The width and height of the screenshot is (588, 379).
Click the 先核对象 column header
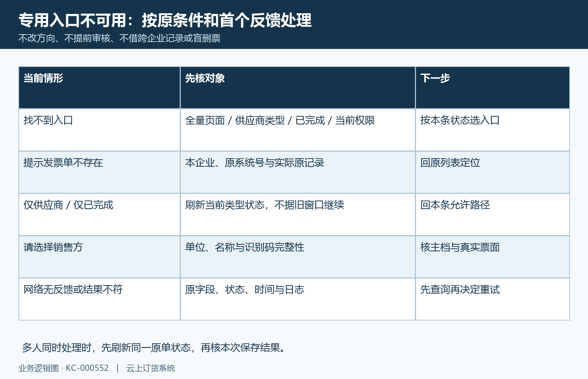pyautogui.click(x=298, y=88)
